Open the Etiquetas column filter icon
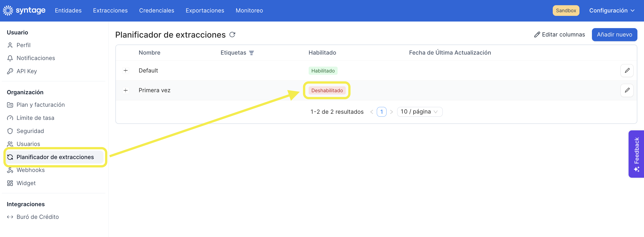 pyautogui.click(x=252, y=53)
